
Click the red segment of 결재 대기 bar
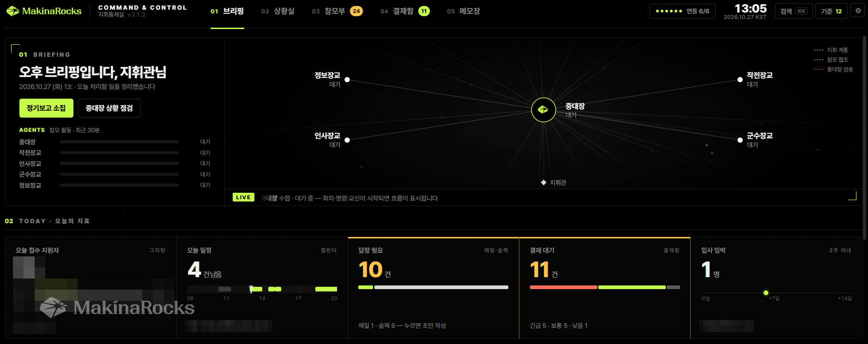(x=563, y=287)
